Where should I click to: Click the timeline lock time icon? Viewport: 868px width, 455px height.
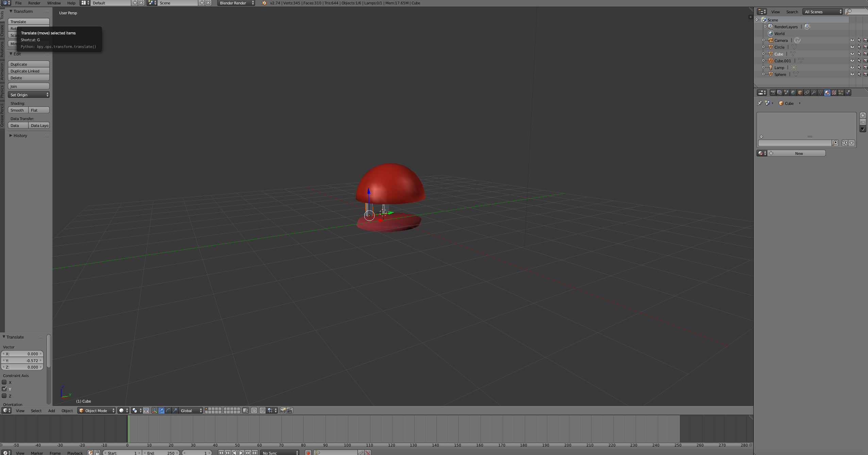pos(97,453)
